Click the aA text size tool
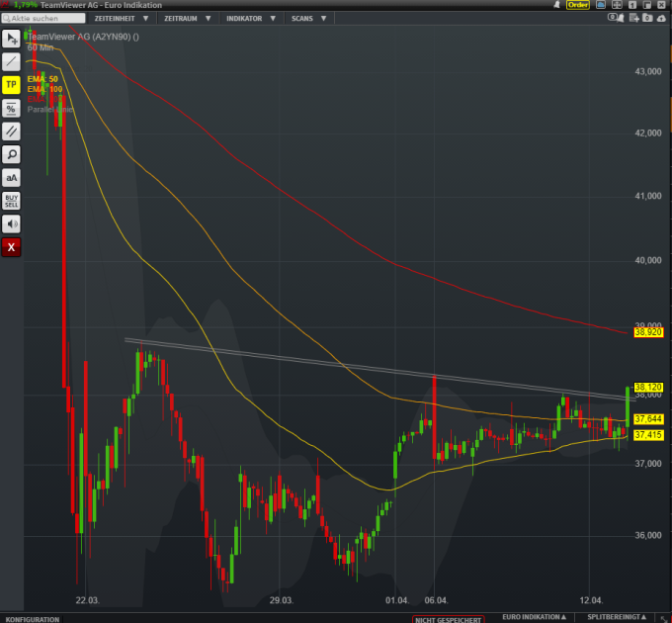Image resolution: width=672 pixels, height=623 pixels. [11, 177]
